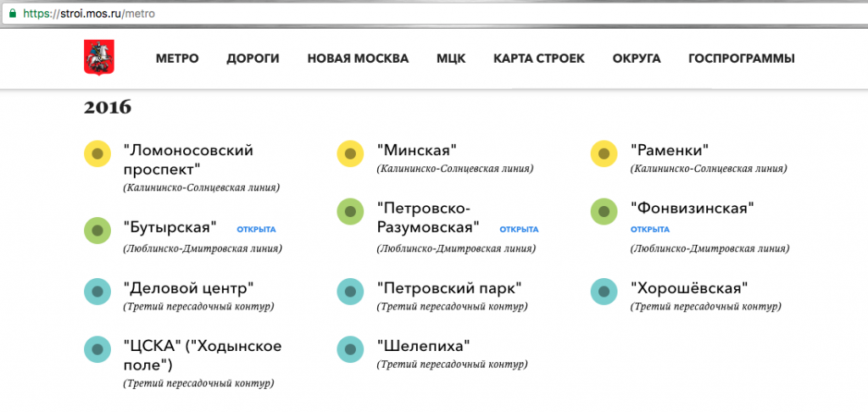The image size is (868, 412).
Task: Click ОТКРЫТА label next to Петровско-Разумовская
Action: [x=520, y=229]
